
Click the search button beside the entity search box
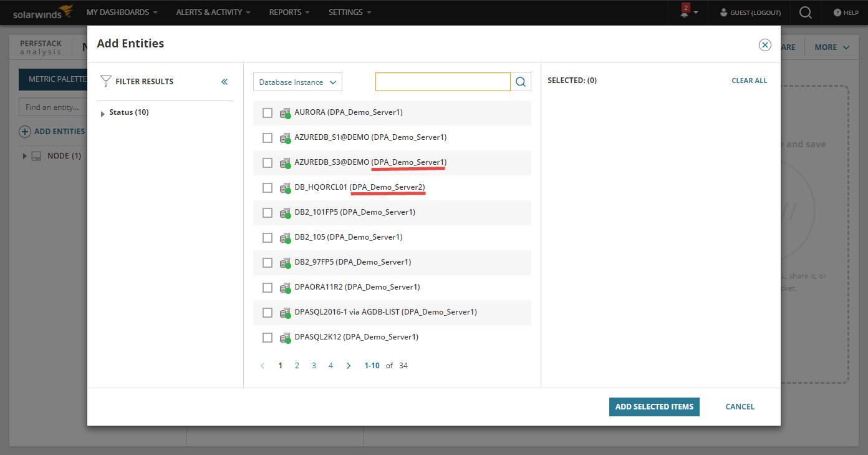(521, 82)
